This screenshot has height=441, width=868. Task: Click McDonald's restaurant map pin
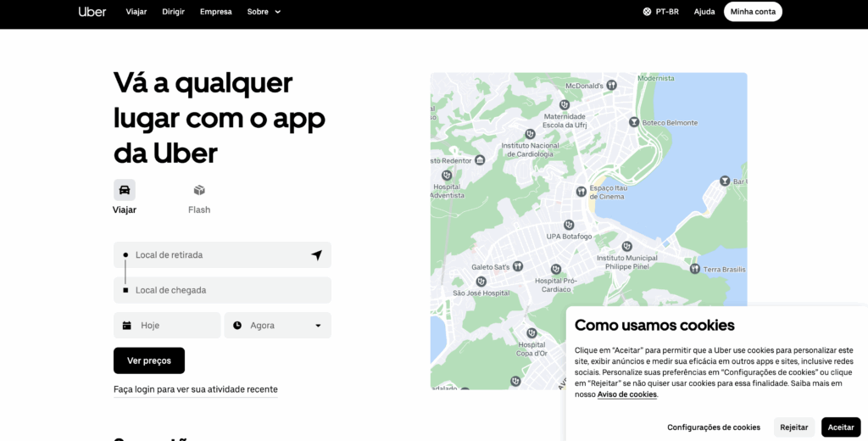pos(611,86)
